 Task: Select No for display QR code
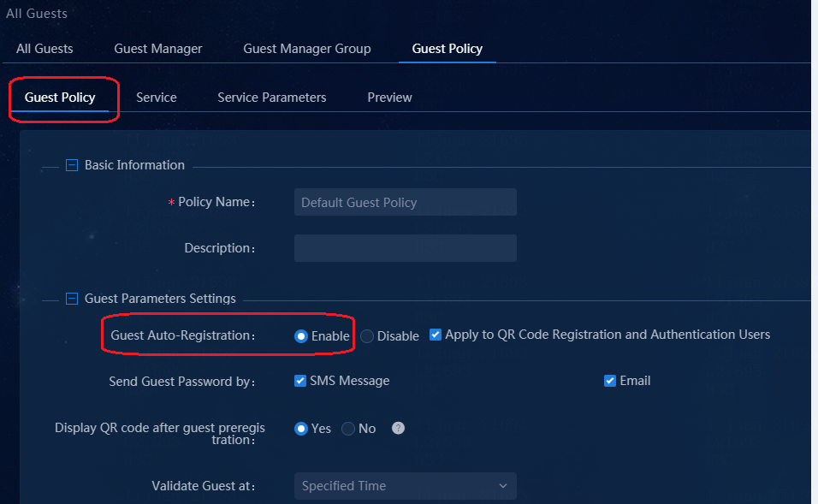348,429
